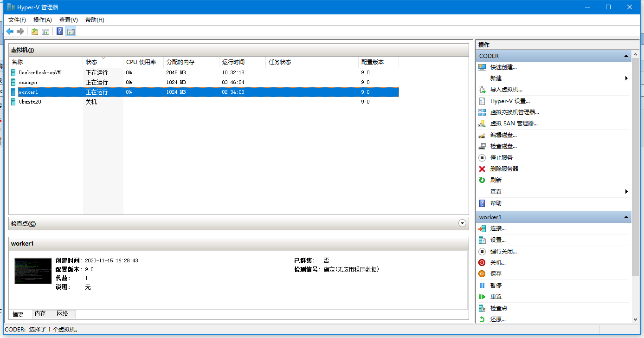The height and width of the screenshot is (338, 644).
Task: Click the DockerDesktopVM virtual machine icon
Action: [13, 72]
